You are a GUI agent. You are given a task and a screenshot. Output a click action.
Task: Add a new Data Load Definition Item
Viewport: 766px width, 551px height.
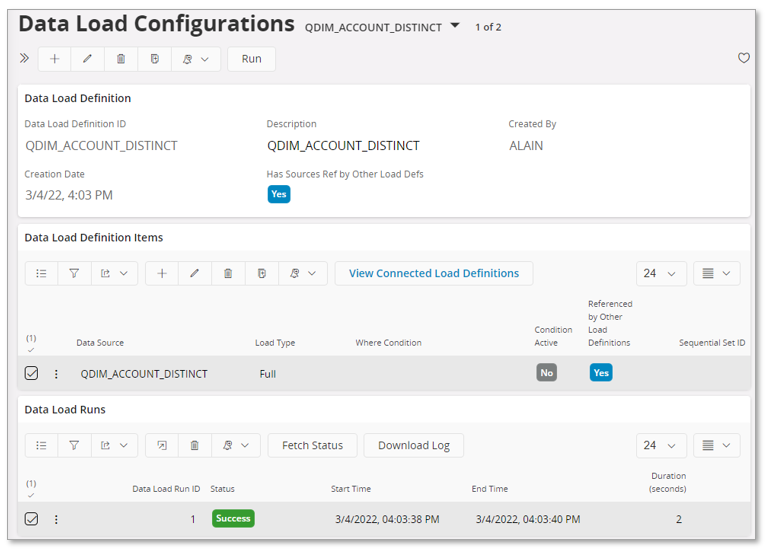[x=162, y=273]
